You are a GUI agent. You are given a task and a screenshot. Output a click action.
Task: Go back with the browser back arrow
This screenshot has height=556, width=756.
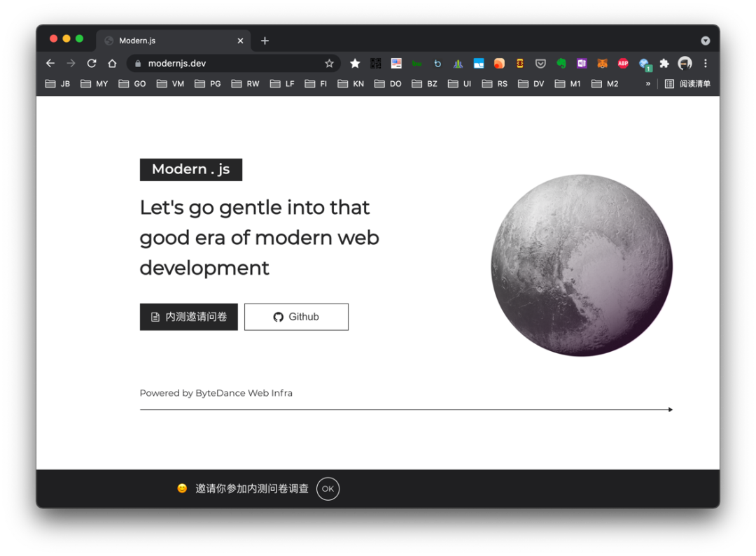(50, 63)
